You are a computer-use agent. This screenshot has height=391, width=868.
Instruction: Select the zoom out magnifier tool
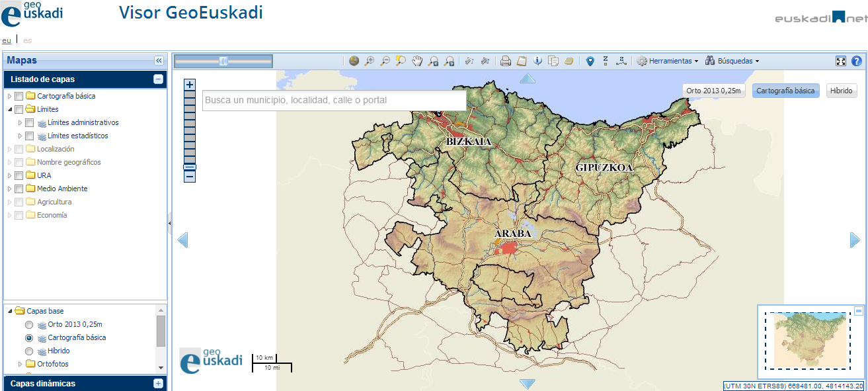[x=385, y=61]
